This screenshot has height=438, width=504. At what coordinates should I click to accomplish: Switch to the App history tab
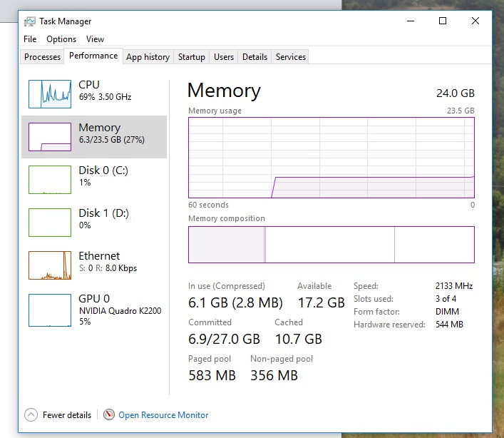point(148,57)
